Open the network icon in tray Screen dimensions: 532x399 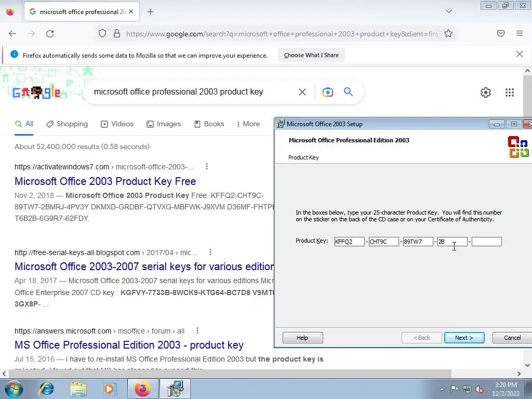tap(467, 389)
